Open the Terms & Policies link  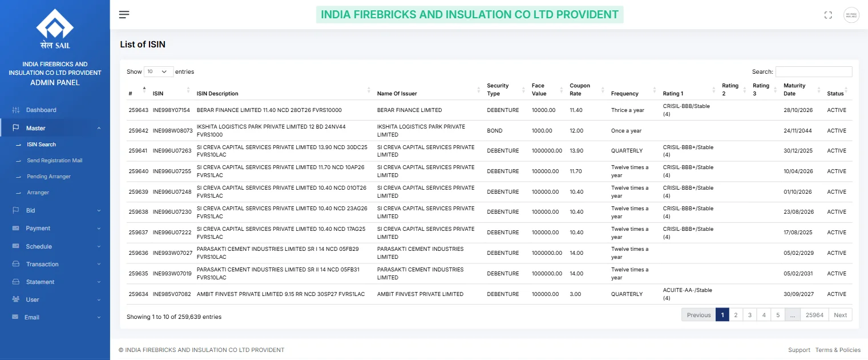pyautogui.click(x=838, y=350)
